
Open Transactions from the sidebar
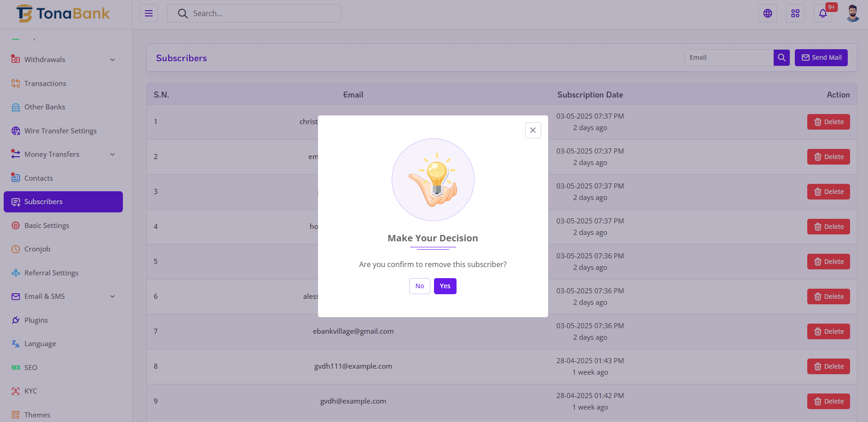45,83
